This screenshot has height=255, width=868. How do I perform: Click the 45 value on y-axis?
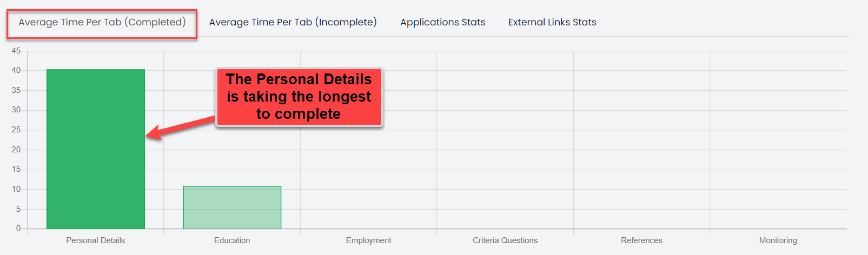[16, 51]
